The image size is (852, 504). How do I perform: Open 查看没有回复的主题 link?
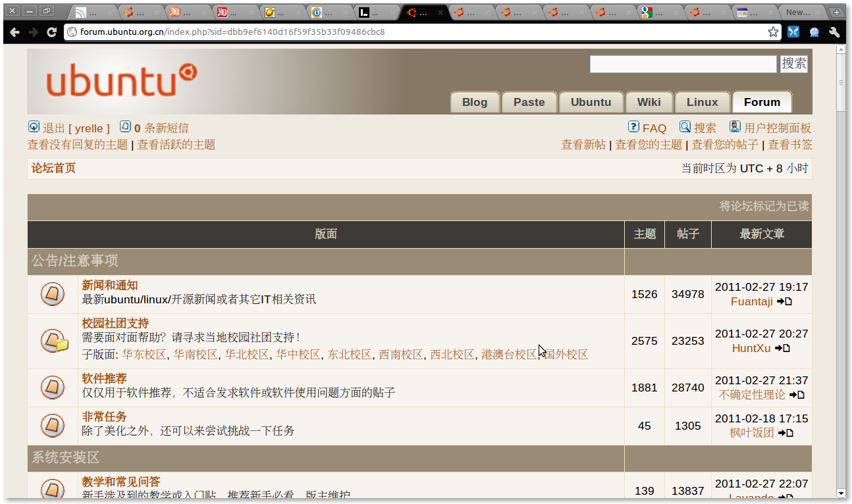pyautogui.click(x=78, y=145)
